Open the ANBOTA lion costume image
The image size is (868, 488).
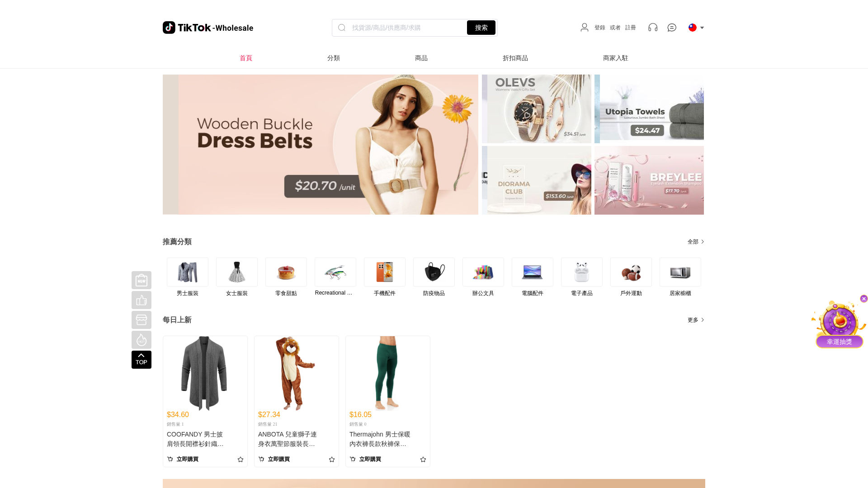pyautogui.click(x=297, y=373)
